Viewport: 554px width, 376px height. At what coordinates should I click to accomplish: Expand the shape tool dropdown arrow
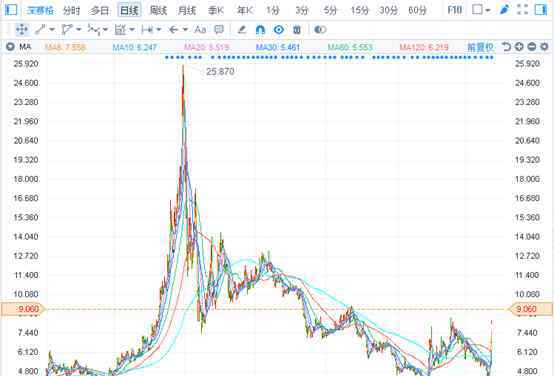pyautogui.click(x=78, y=29)
